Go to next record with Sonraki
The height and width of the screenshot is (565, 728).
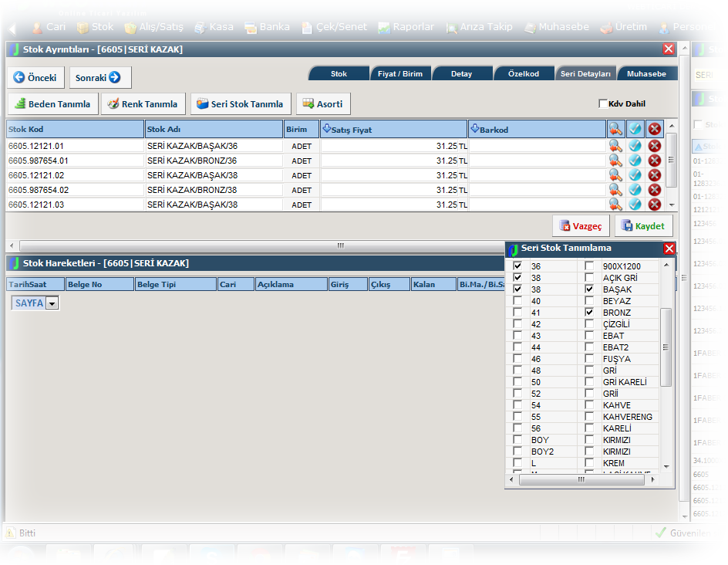point(99,78)
